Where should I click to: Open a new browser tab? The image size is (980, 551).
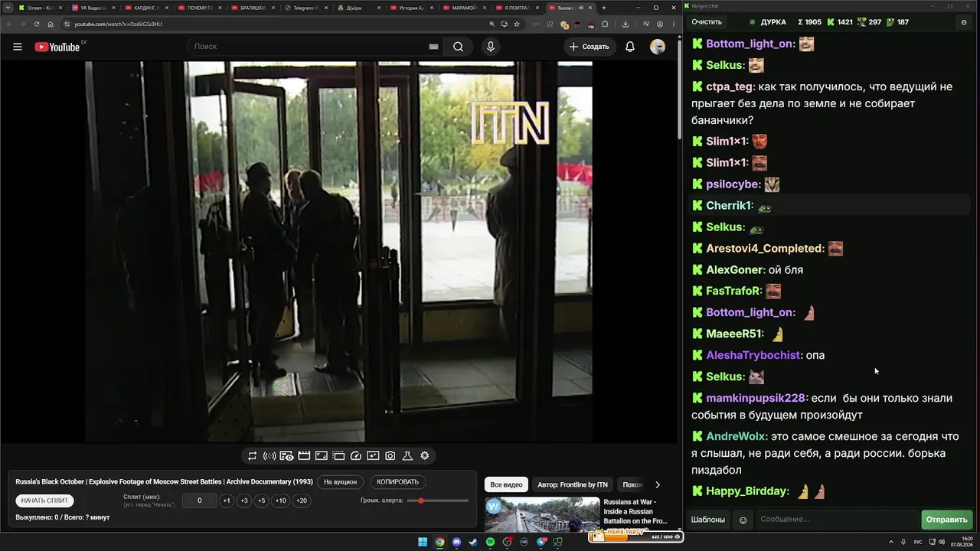604,8
